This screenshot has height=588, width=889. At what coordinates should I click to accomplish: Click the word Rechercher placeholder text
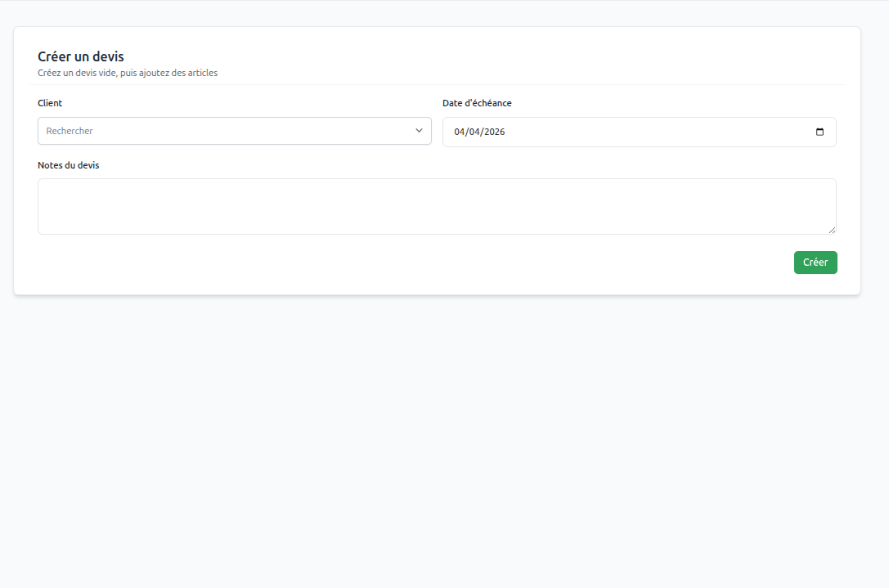pyautogui.click(x=70, y=131)
